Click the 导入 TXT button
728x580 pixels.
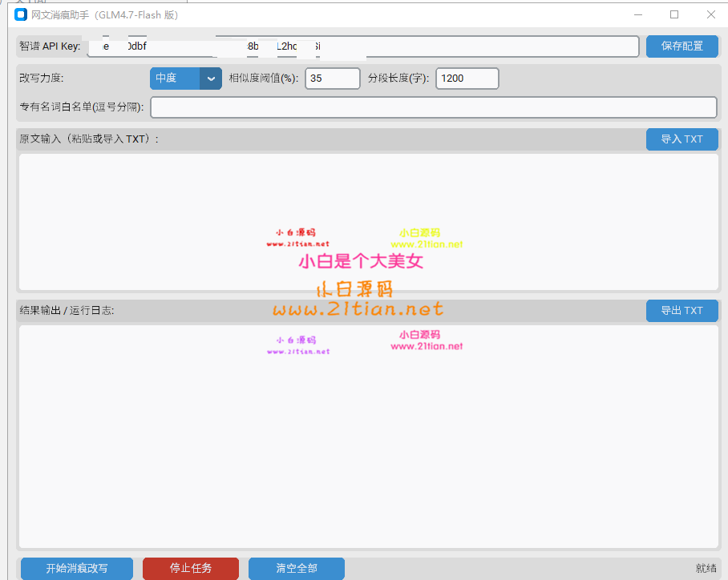(x=681, y=139)
